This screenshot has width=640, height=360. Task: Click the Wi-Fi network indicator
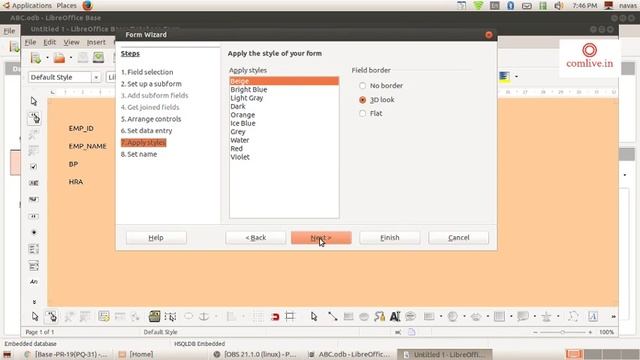pos(478,6)
